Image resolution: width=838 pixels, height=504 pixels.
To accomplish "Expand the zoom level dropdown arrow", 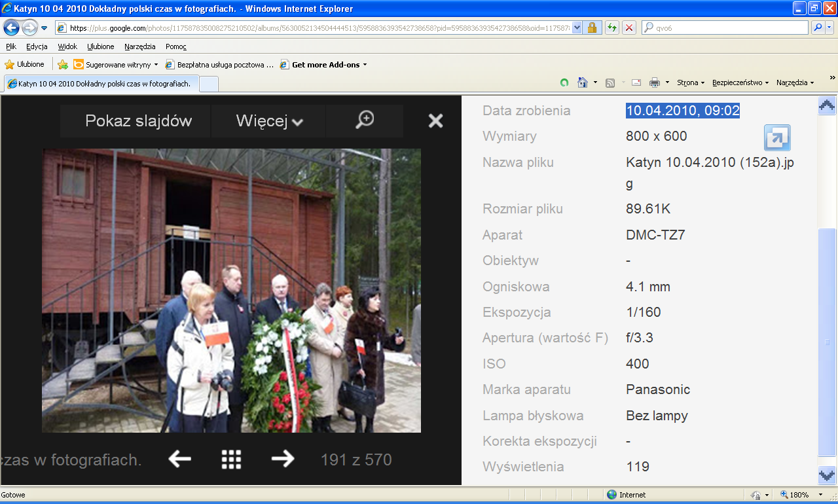I will tap(822, 495).
